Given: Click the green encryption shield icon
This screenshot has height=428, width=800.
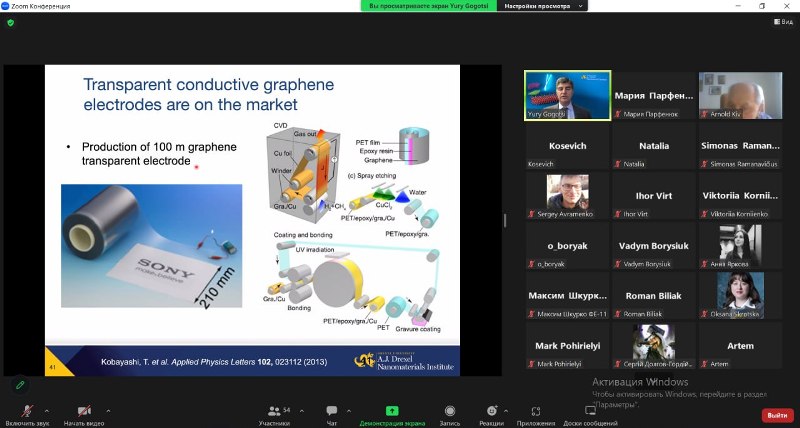Looking at the screenshot, I should pos(11,23).
